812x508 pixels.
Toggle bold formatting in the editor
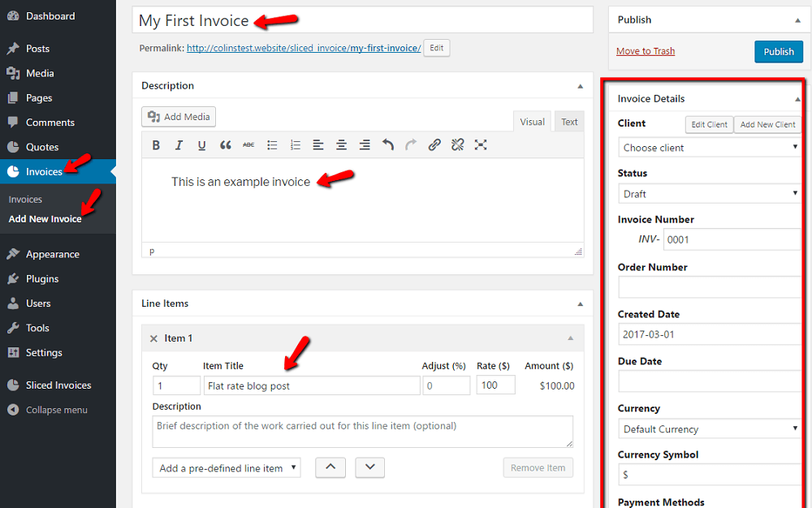click(x=156, y=144)
